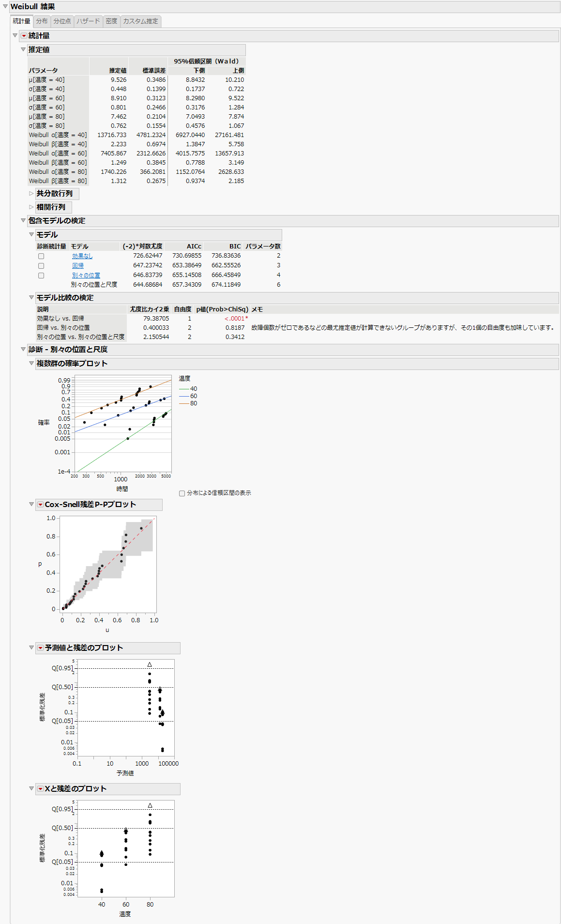This screenshot has width=561, height=924.
Task: Click the blue legend line for 温度 60
Action: point(184,396)
